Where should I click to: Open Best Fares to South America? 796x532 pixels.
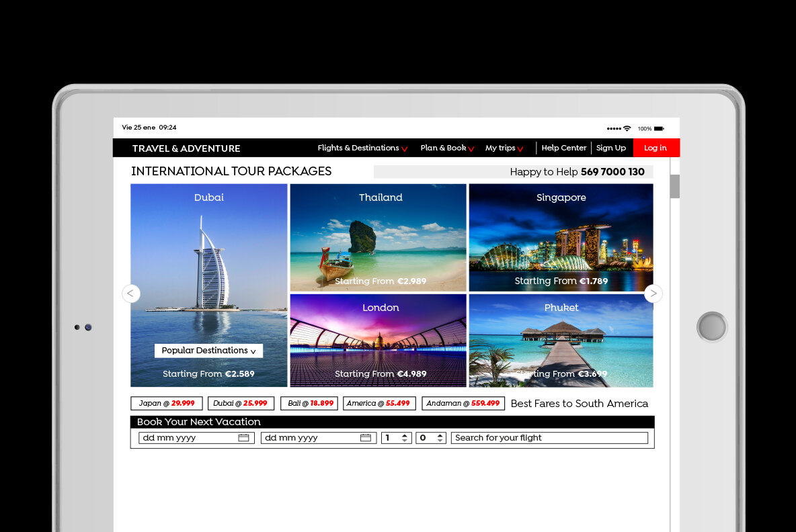click(x=580, y=404)
